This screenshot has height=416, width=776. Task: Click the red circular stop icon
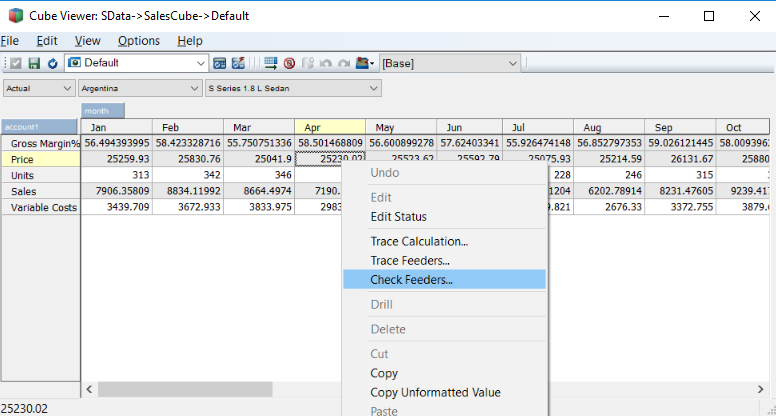point(289,63)
